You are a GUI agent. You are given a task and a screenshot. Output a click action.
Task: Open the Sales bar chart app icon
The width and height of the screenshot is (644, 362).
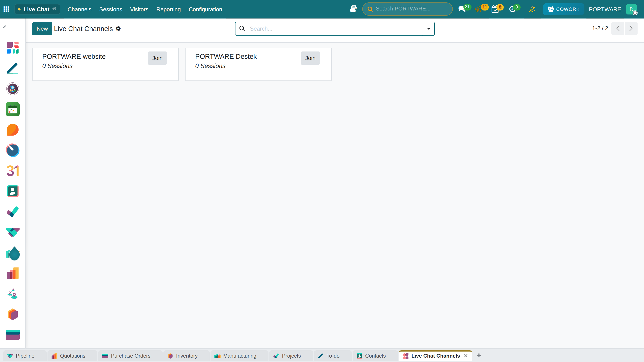12,273
